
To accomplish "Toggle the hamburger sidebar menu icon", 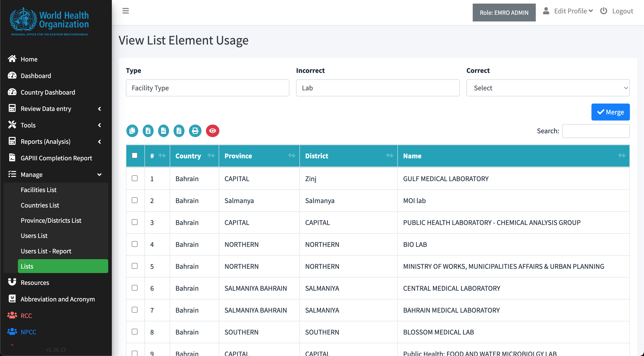I will pyautogui.click(x=125, y=11).
